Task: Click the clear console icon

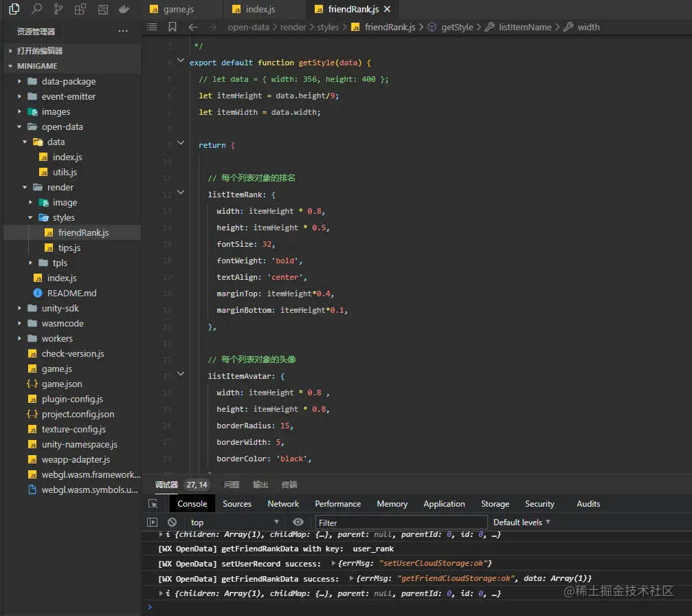Action: click(x=172, y=522)
